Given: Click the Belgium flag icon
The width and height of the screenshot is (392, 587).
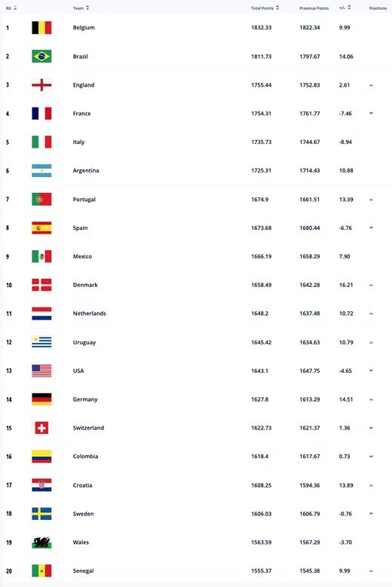Looking at the screenshot, I should pyautogui.click(x=41, y=28).
